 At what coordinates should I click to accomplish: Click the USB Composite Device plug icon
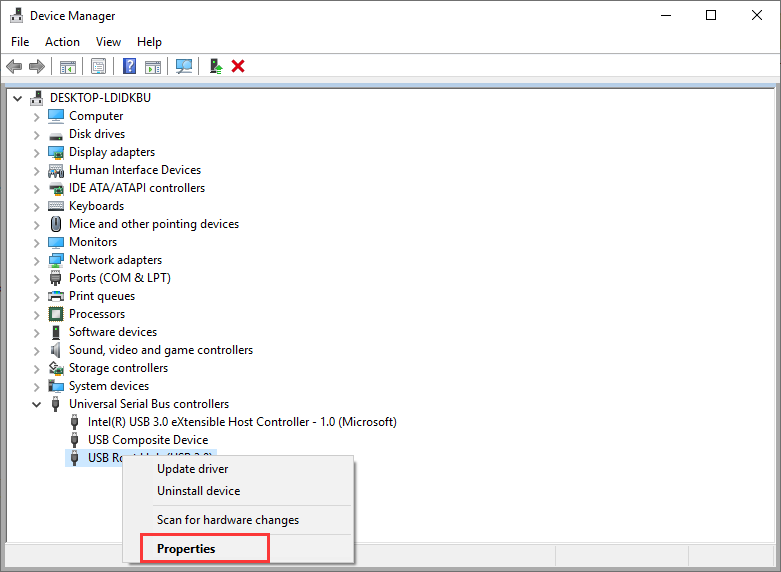pyautogui.click(x=75, y=440)
